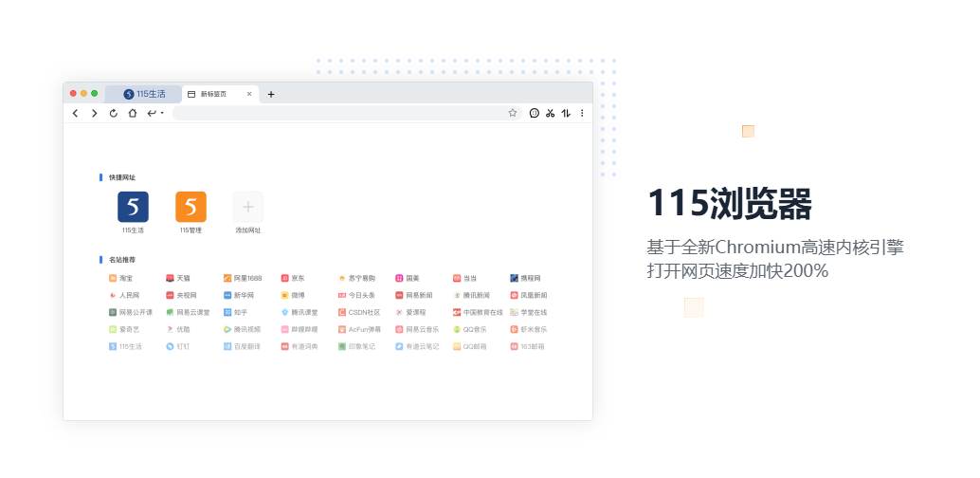Image resolution: width=980 pixels, height=478 pixels.
Task: Open the transfer arrows download icon
Action: (566, 113)
